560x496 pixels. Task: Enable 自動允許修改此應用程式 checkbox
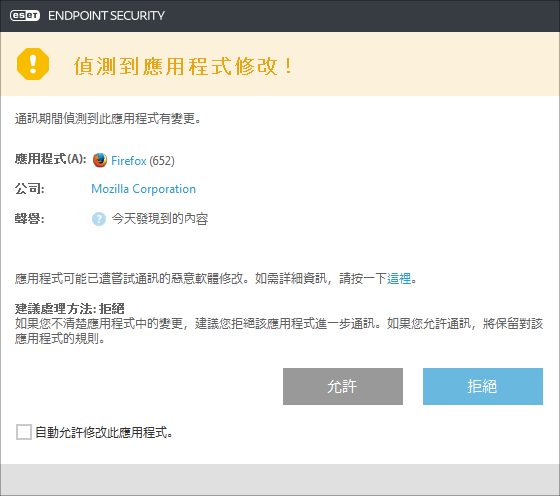[24, 432]
